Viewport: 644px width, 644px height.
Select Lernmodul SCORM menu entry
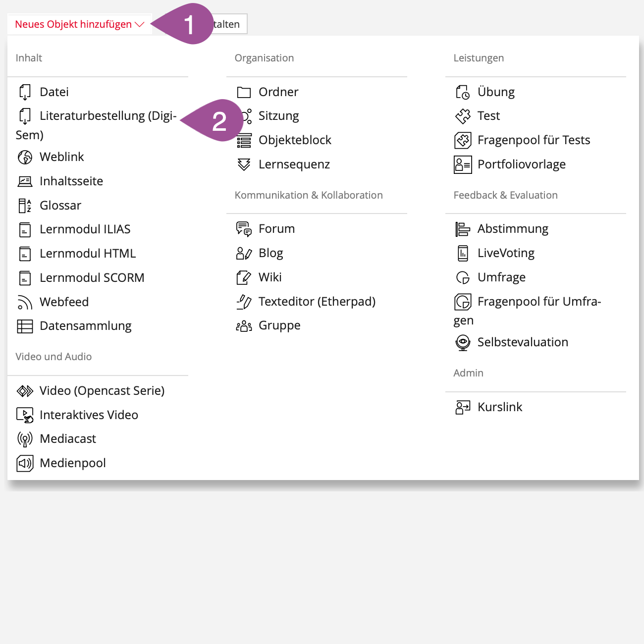pos(92,278)
